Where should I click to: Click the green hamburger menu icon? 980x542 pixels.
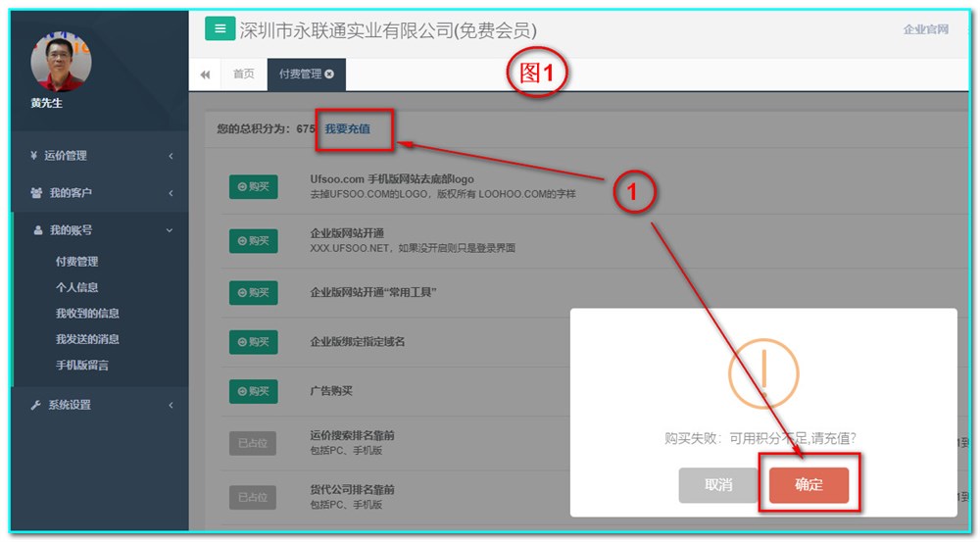(x=220, y=28)
